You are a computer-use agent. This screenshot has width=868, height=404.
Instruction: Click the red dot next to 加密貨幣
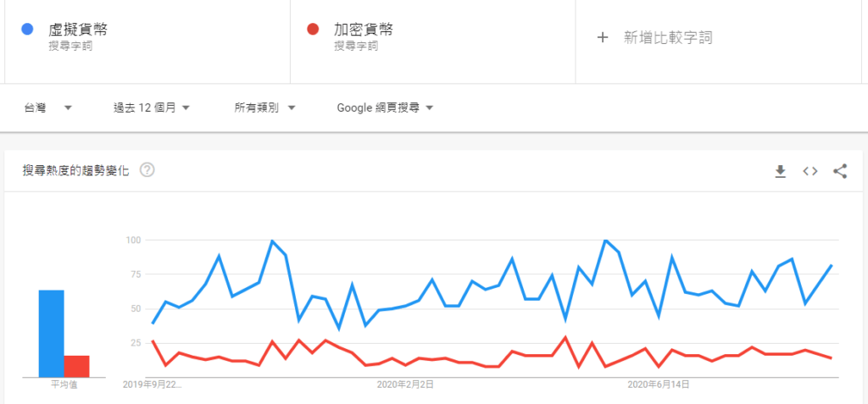click(x=312, y=30)
